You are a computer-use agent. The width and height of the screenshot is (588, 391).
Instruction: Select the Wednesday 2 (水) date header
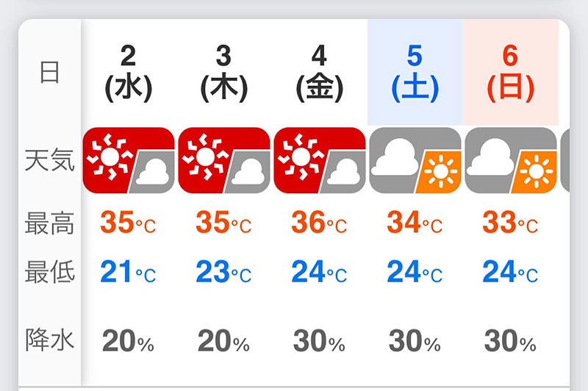[x=129, y=73]
